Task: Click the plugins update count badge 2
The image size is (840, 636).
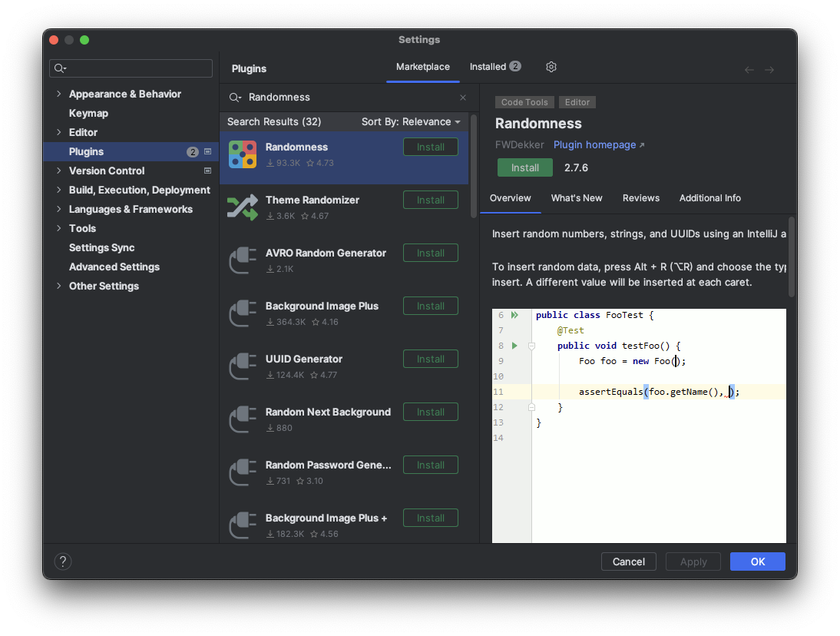Action: tap(192, 152)
